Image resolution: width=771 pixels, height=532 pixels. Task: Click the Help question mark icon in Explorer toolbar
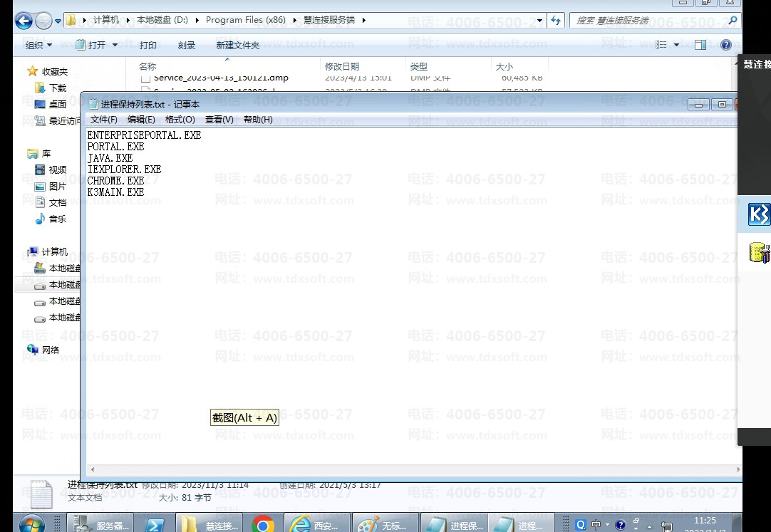tap(725, 45)
